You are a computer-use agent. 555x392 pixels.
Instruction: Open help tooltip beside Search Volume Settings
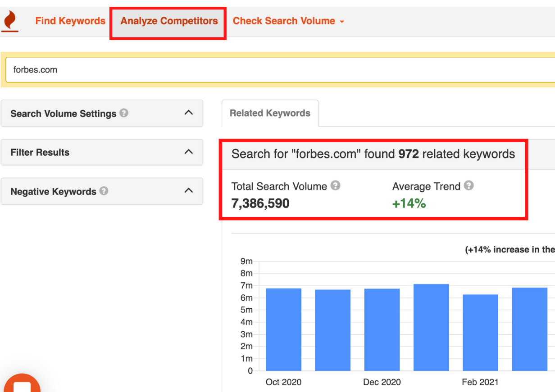click(124, 113)
